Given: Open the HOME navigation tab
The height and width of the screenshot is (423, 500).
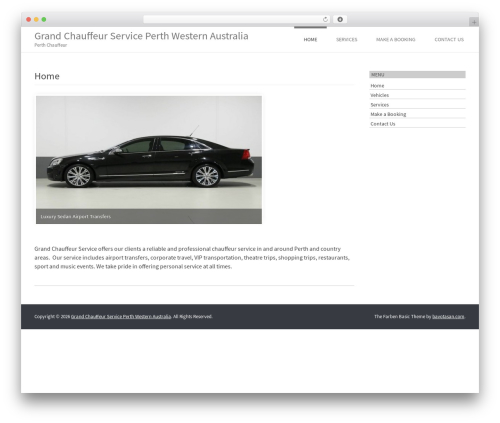Looking at the screenshot, I should tap(310, 39).
